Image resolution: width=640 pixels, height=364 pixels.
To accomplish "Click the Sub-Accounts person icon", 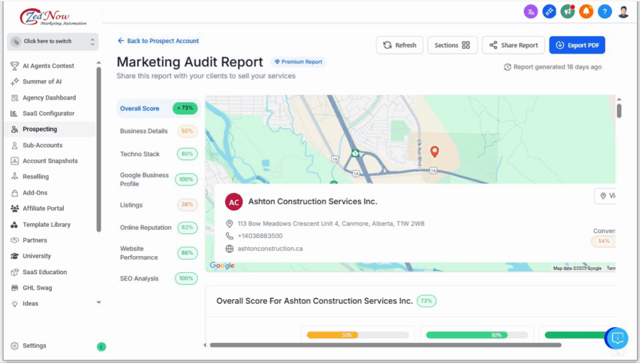I will click(15, 145).
